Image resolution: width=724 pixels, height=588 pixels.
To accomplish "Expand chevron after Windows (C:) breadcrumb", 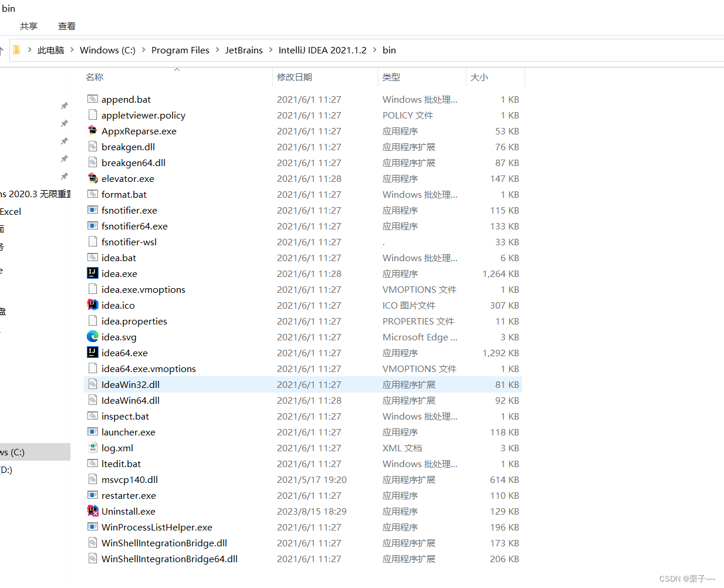I will pos(143,50).
